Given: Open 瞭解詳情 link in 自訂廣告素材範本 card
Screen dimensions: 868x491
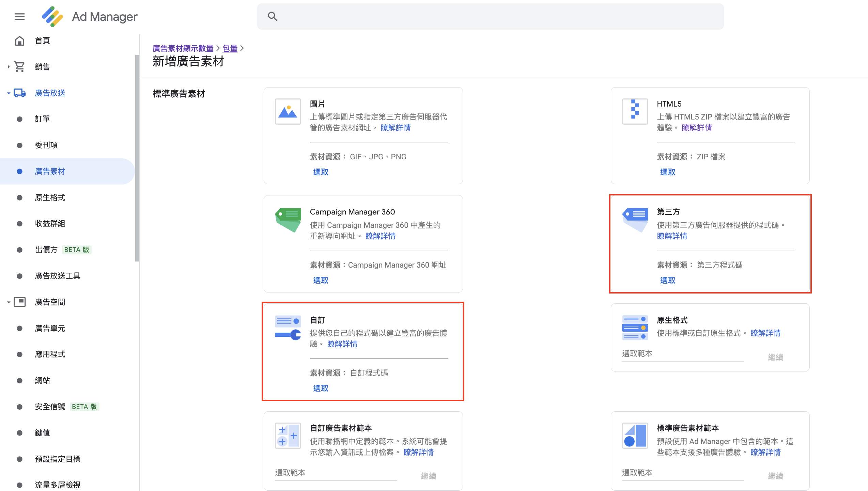Looking at the screenshot, I should pyautogui.click(x=419, y=453).
